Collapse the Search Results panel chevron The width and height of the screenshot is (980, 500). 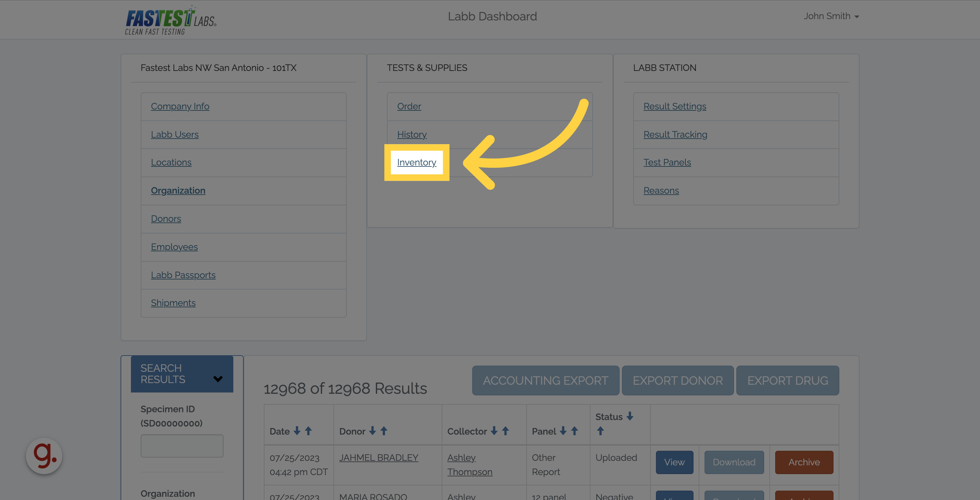click(218, 379)
